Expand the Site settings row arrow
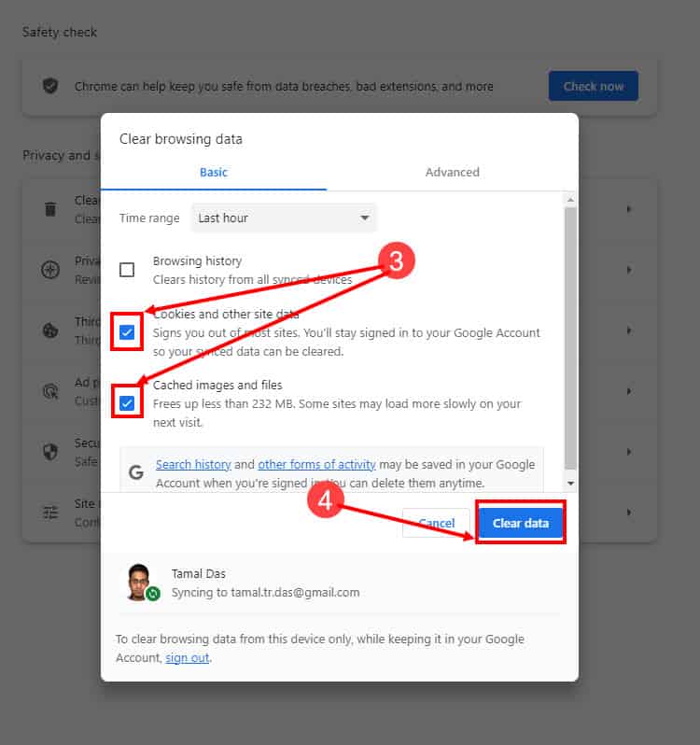The height and width of the screenshot is (745, 700). click(629, 513)
